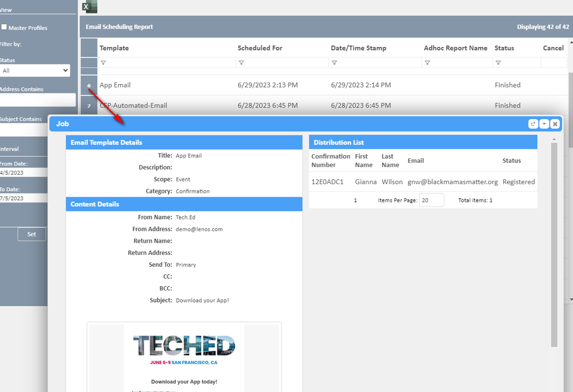Viewport: 573px width, 392px height.
Task: Open Status column filter icon
Action: pos(498,63)
